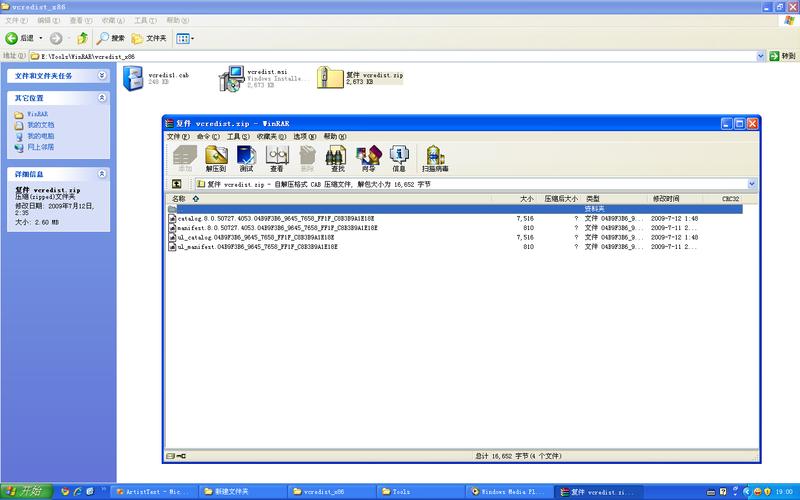Image resolution: width=800 pixels, height=500 pixels.
Task: Click the WinRAR 扫描病毒 (Scan virus) icon
Action: pyautogui.click(x=435, y=159)
